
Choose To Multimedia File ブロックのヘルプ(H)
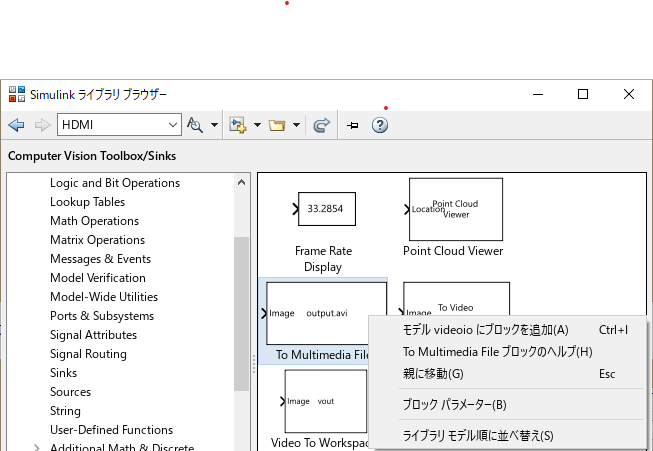point(507,352)
